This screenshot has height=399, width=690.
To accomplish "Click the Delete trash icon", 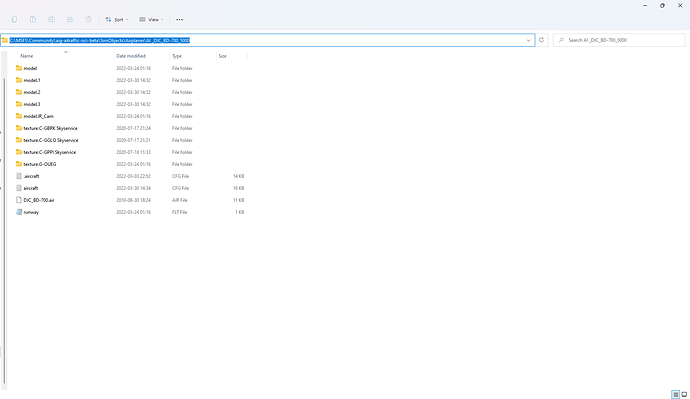I will [x=88, y=19].
